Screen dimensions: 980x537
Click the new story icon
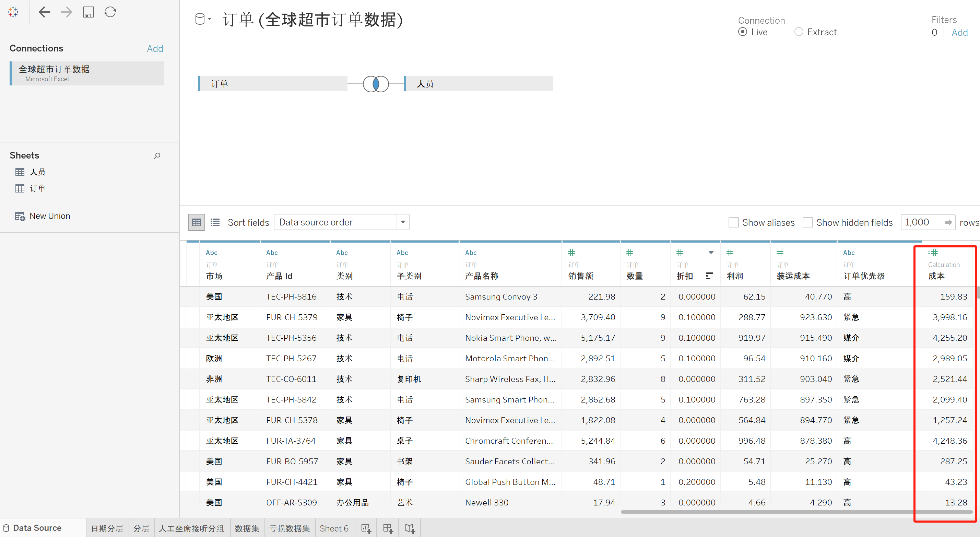(x=410, y=528)
